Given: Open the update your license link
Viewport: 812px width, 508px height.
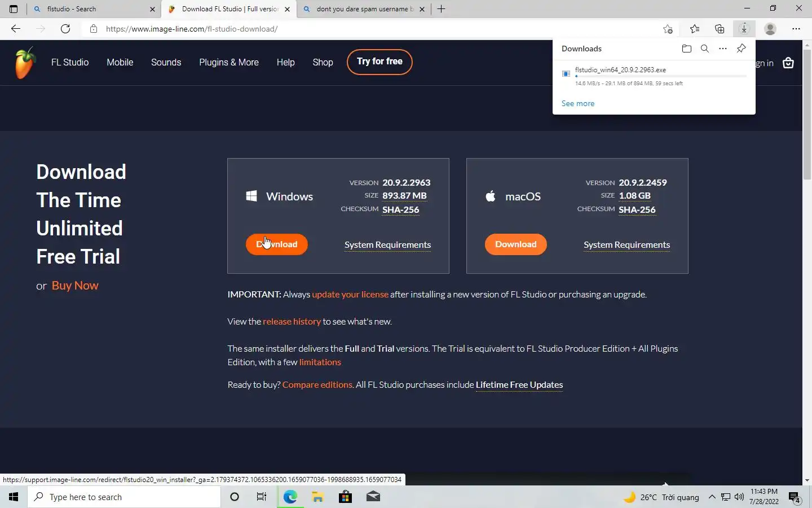Looking at the screenshot, I should click(350, 295).
